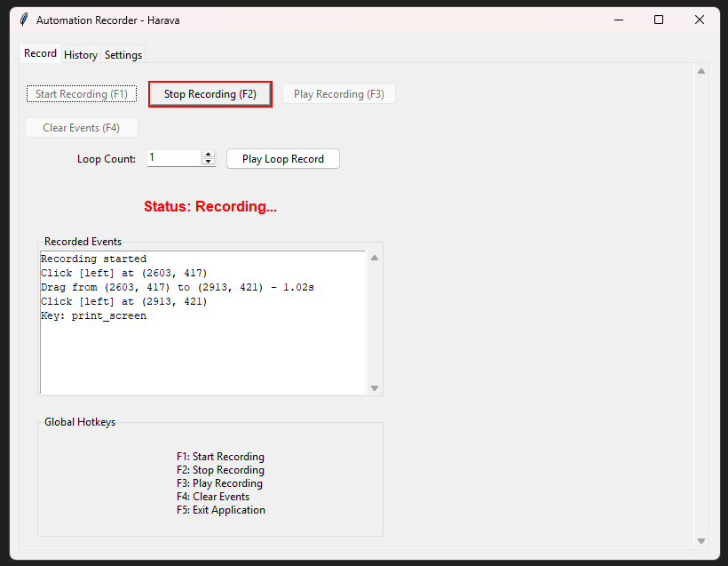728x566 pixels.
Task: Click the main window scrollbar's up arrow
Action: pyautogui.click(x=700, y=70)
